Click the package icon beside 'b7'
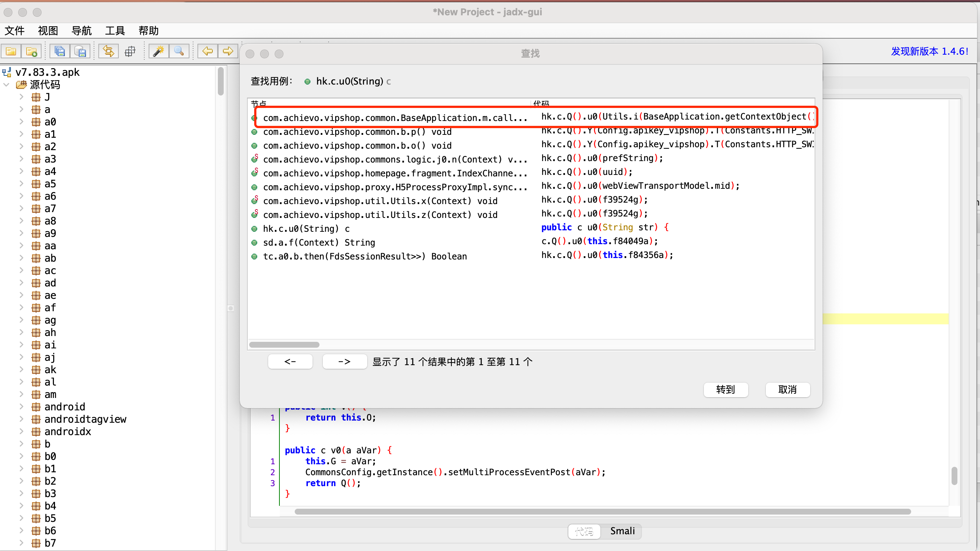Screen dimensions: 980x551 click(x=36, y=543)
